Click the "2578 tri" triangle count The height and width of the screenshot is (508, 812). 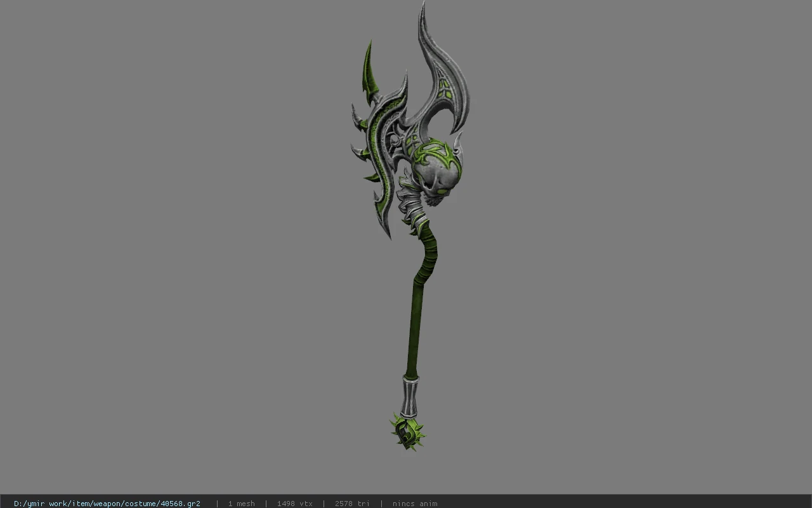click(x=352, y=503)
